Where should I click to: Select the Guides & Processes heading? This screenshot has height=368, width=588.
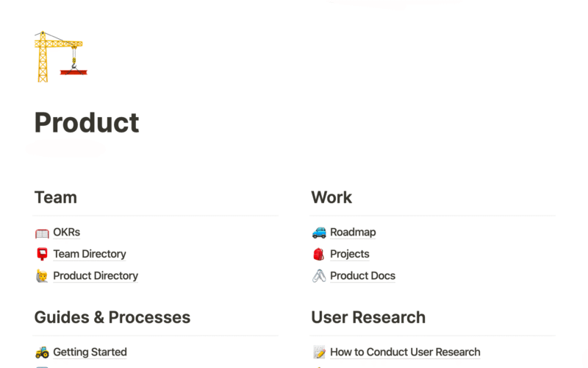click(112, 317)
